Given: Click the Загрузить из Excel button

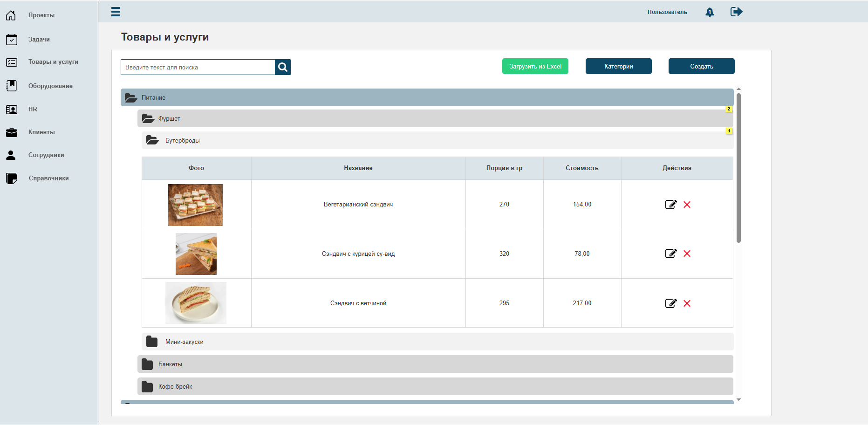Looking at the screenshot, I should [x=535, y=66].
